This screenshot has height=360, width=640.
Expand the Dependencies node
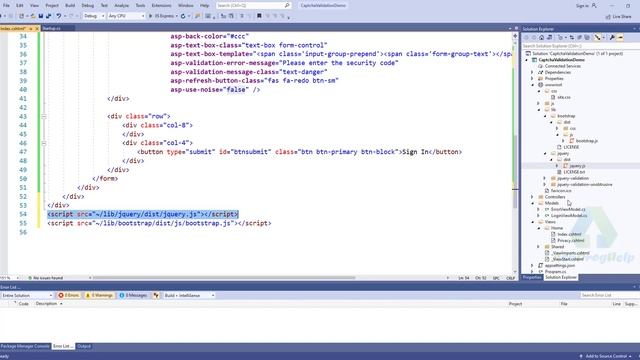[x=532, y=72]
